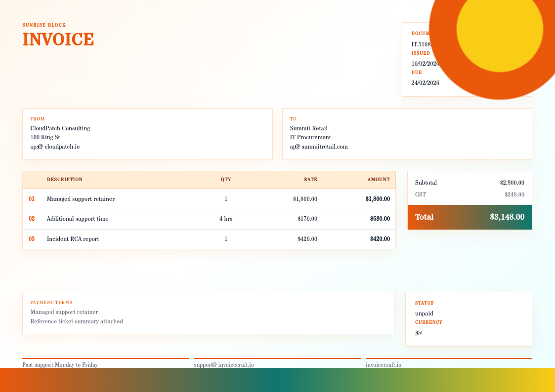
Task: Click the INVOICE main heading
Action: (58, 39)
